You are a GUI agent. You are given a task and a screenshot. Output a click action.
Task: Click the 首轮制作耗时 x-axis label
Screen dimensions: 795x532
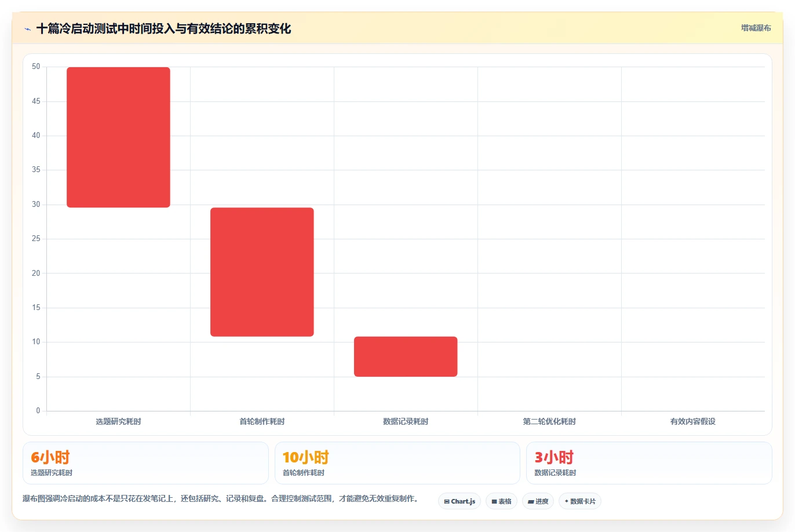coord(262,421)
